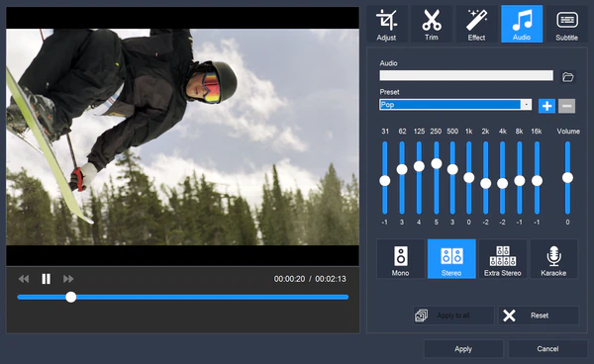Viewport: 594px width, 364px height.
Task: Remove preset with the minus button
Action: coord(566,106)
